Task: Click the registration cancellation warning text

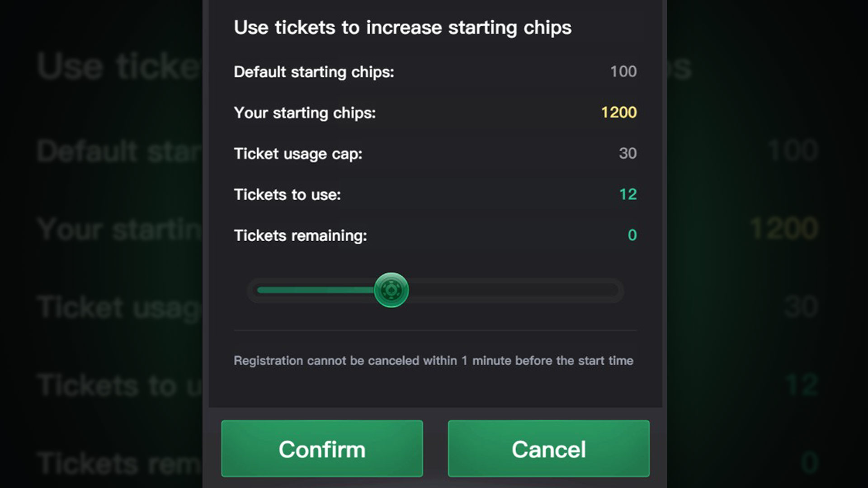Action: [433, 361]
